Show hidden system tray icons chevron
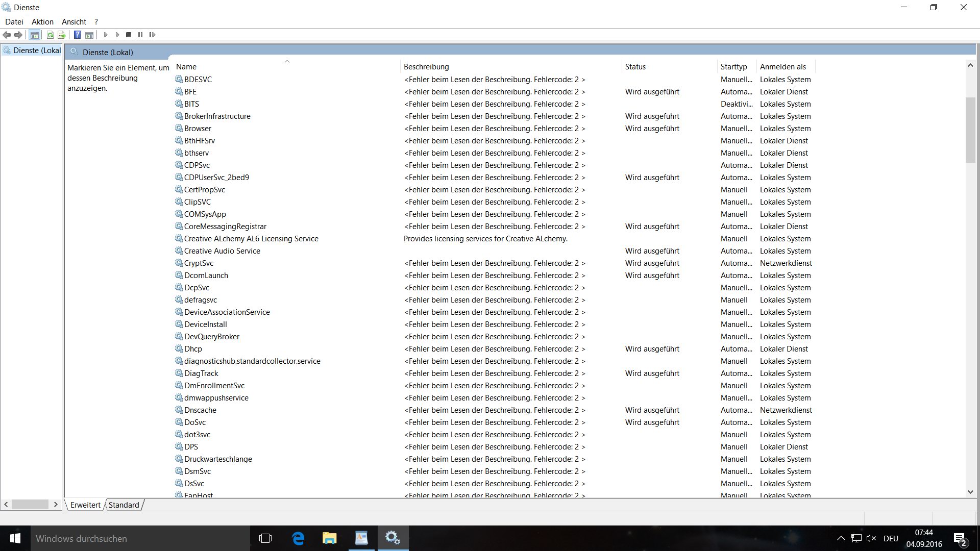Screen dimensions: 980x551 point(841,538)
